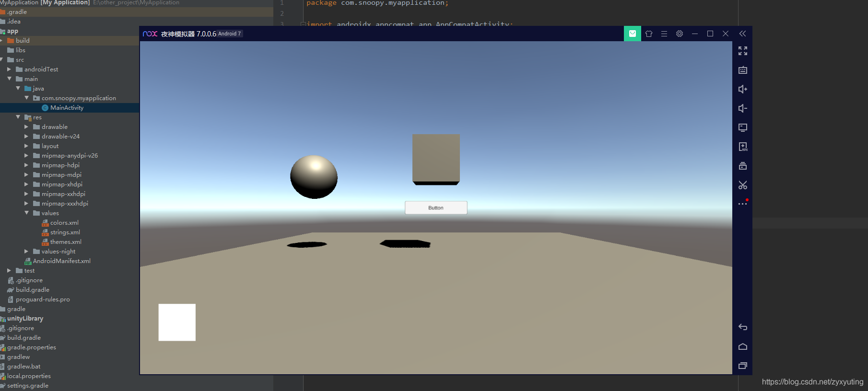The width and height of the screenshot is (868, 391).
Task: Select the mipmap-xxxhdpi folder
Action: pos(65,204)
